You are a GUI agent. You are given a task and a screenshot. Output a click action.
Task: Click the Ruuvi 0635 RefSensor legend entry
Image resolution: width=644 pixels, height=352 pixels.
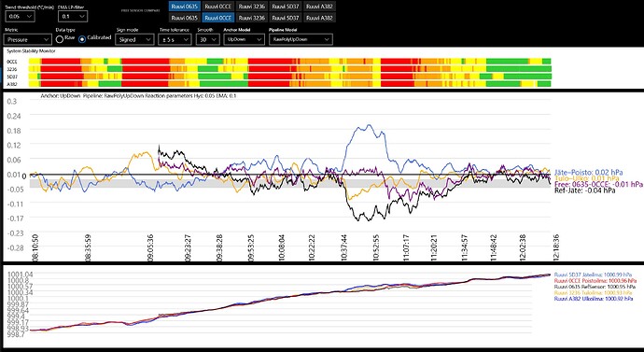click(x=595, y=287)
